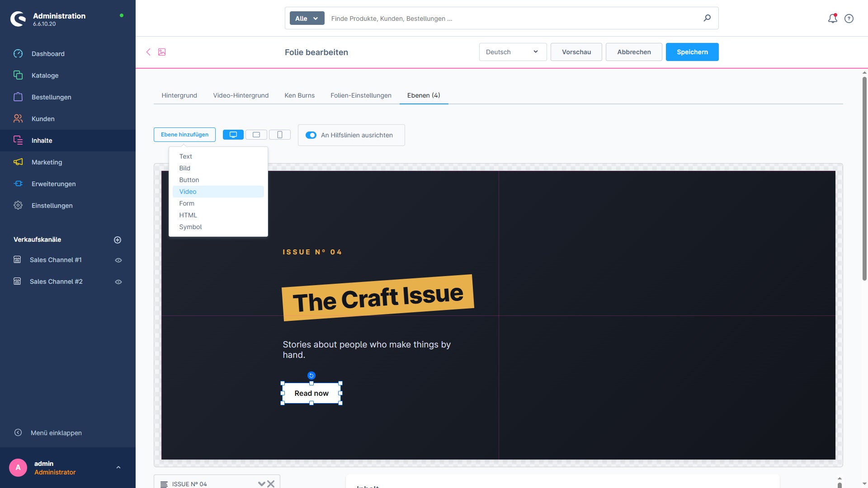This screenshot has width=868, height=488.
Task: Click the Abbrechen button
Action: (634, 52)
